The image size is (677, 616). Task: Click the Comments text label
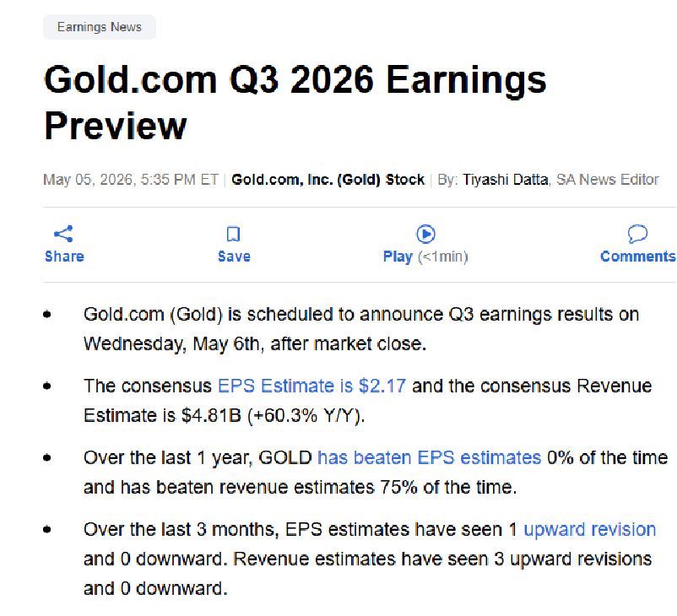[637, 257]
